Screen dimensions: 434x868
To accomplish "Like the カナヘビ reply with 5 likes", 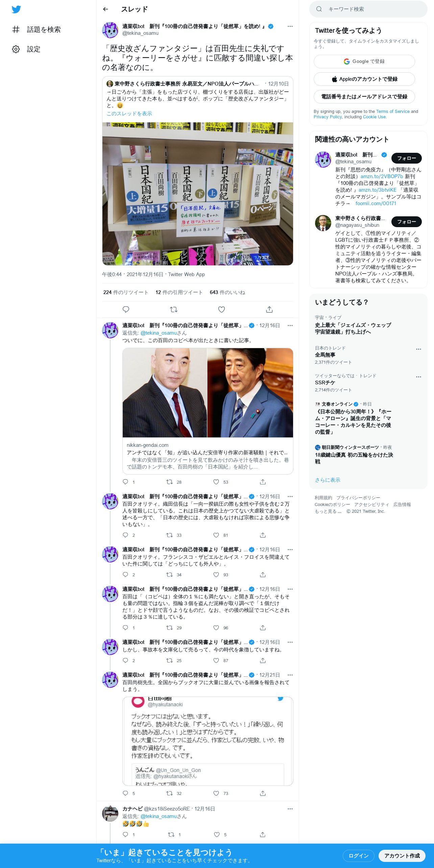I will coord(217,835).
